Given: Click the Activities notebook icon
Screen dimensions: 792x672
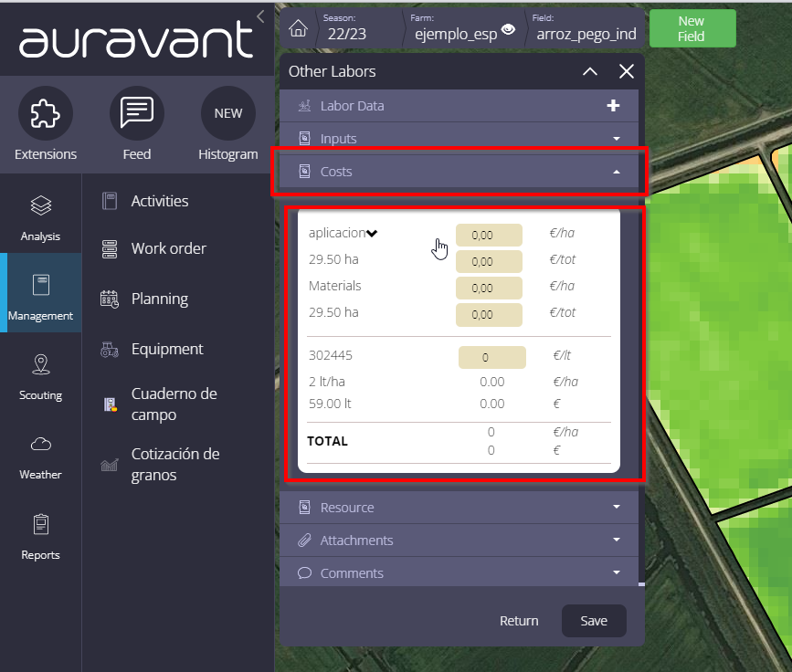Looking at the screenshot, I should point(109,201).
